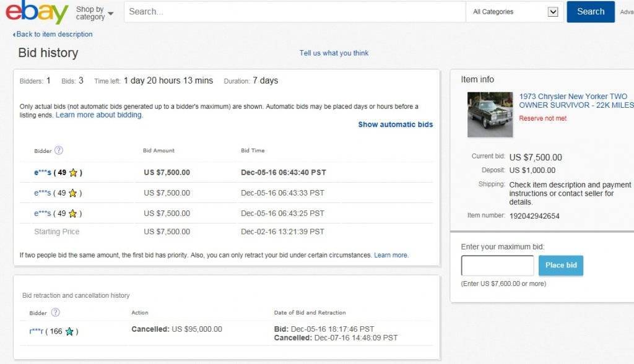The width and height of the screenshot is (634, 364).
Task: Click the eBay logo
Action: tap(37, 12)
